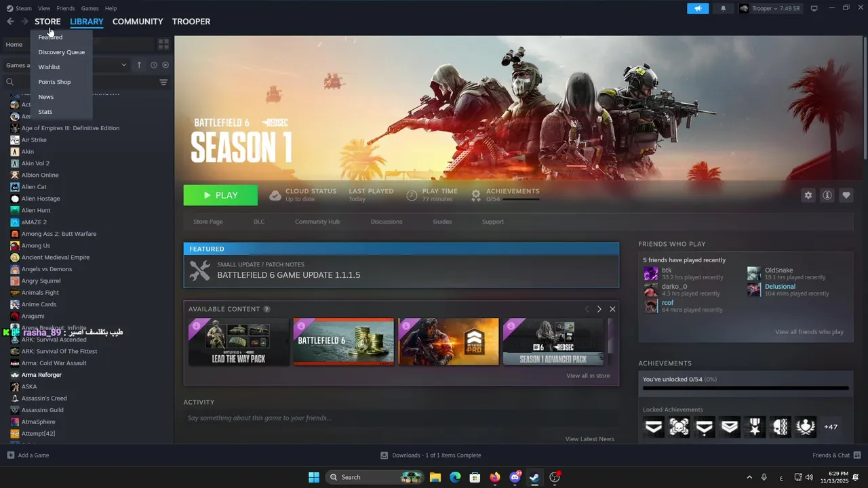The height and width of the screenshot is (488, 868).
Task: Open Trooper account dropdown
Action: point(770,8)
